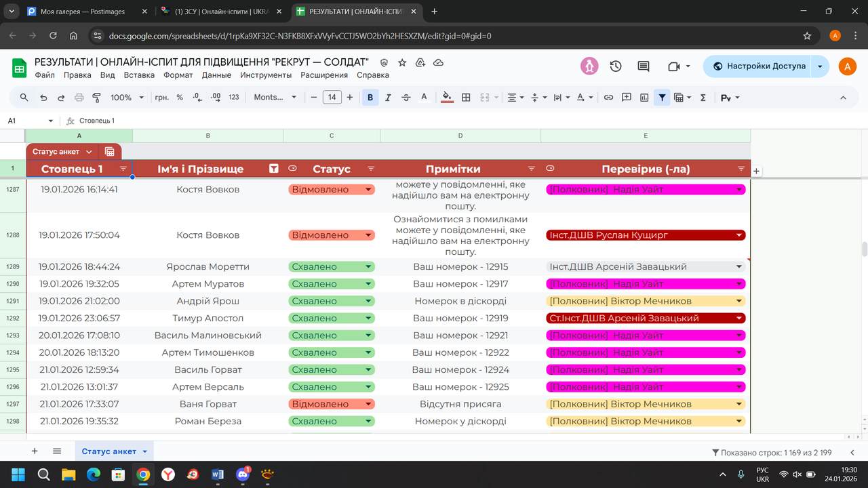
Task: Open the zoom 100% dropdown
Action: [127, 98]
